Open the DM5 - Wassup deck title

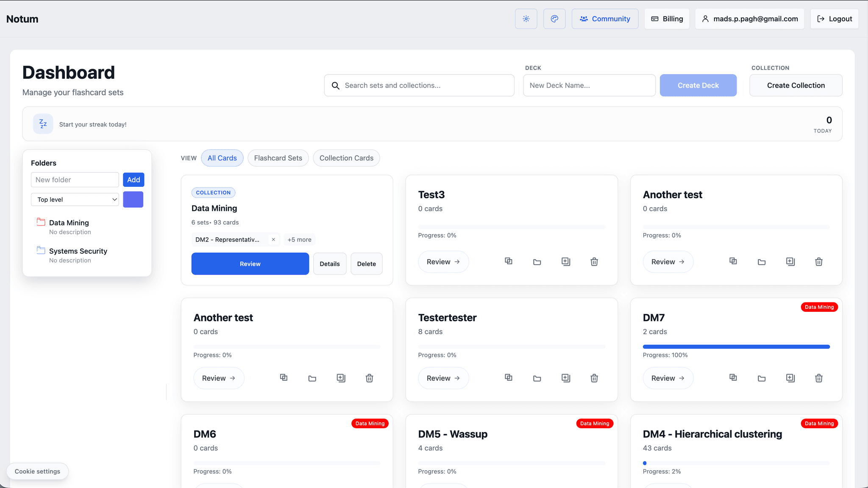click(x=453, y=434)
